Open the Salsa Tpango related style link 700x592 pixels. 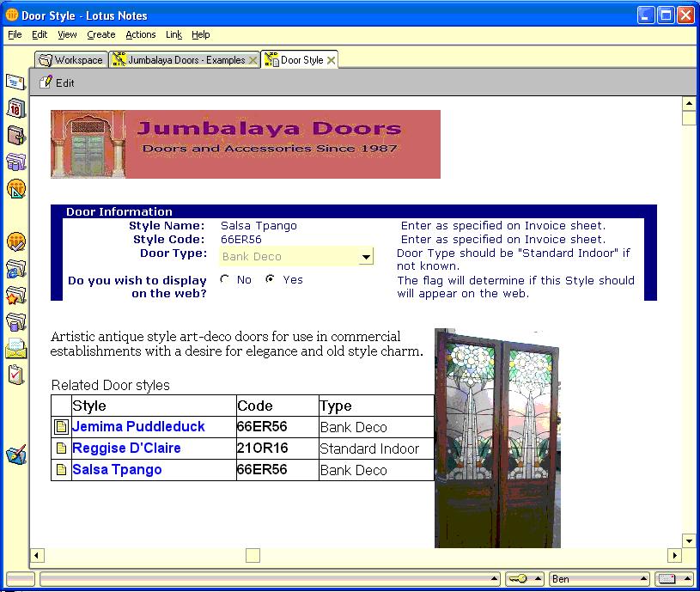(117, 470)
